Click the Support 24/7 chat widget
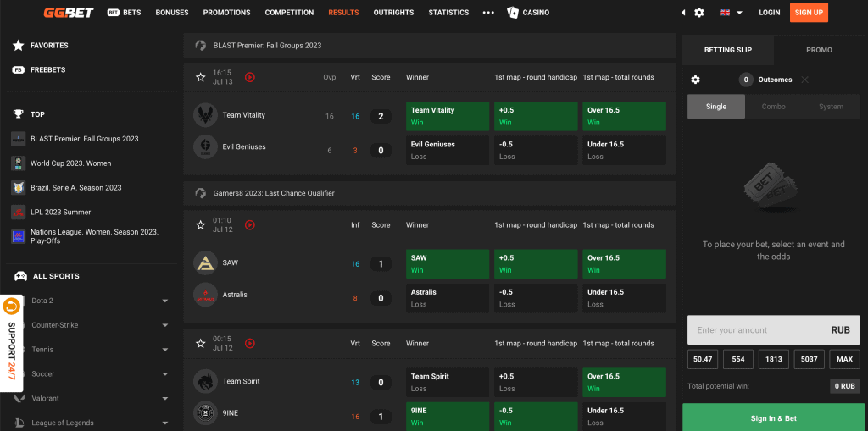 [x=12, y=343]
